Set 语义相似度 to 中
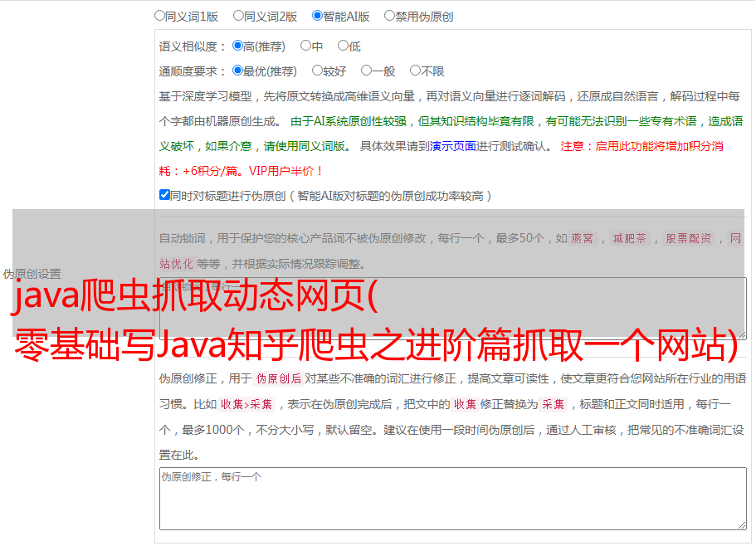This screenshot has height=546, width=756. [305, 46]
